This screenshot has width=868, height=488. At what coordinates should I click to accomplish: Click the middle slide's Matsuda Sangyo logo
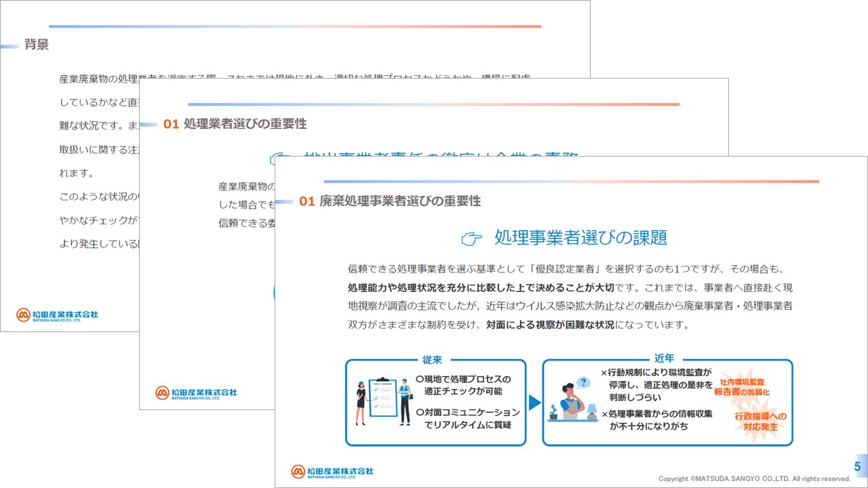[x=196, y=392]
